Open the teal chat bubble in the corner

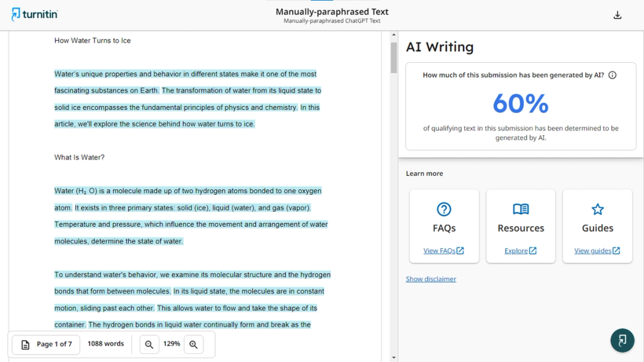click(622, 340)
